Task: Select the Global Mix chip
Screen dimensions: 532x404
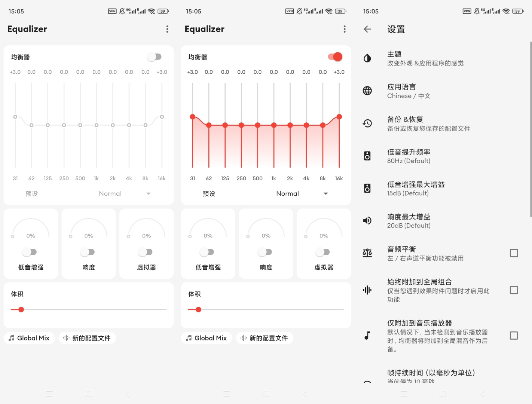Action: (29, 338)
